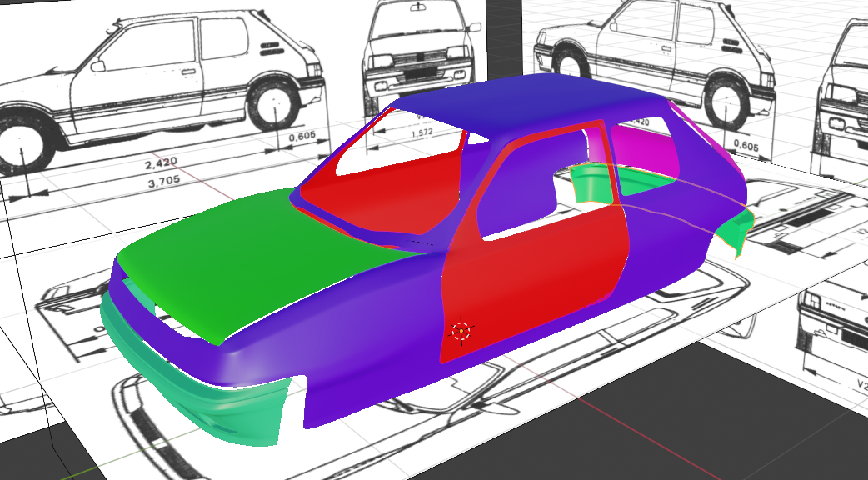Screen dimensions: 868x480
Task: Select the teal rear bumper corner piece
Action: 739,230
